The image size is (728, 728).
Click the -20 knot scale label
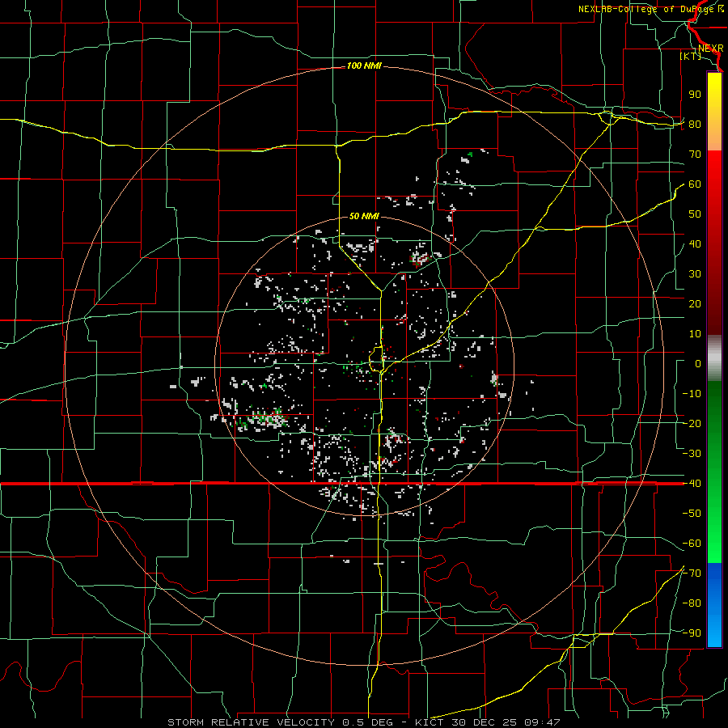[692, 424]
